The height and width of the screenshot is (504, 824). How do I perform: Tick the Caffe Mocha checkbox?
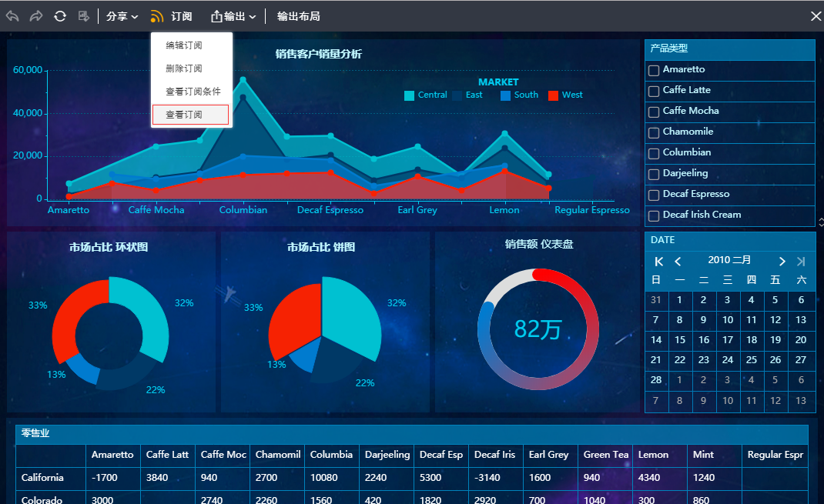(654, 112)
